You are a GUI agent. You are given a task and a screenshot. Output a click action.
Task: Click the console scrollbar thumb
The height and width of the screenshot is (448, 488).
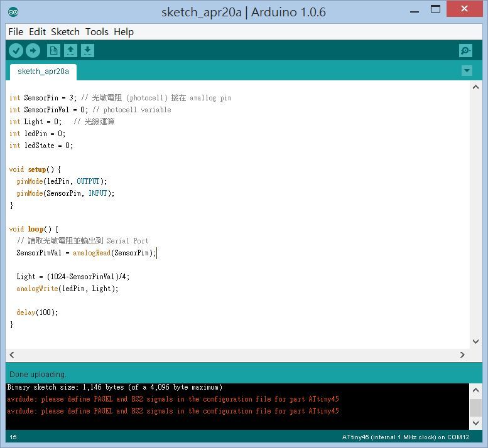[475, 408]
